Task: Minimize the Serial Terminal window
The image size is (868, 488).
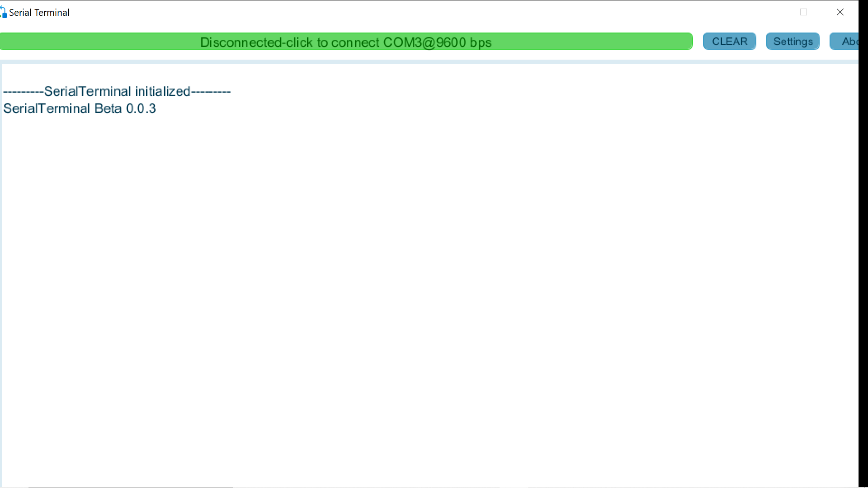Action: [767, 12]
